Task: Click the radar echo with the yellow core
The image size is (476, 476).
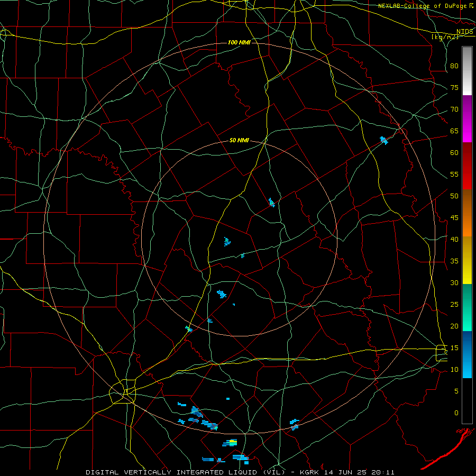Action: (x=231, y=443)
